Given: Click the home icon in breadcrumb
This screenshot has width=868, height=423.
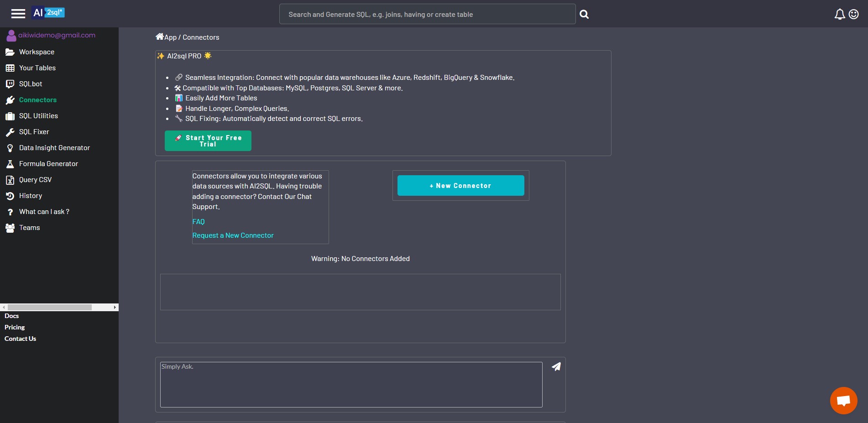Looking at the screenshot, I should (x=160, y=37).
